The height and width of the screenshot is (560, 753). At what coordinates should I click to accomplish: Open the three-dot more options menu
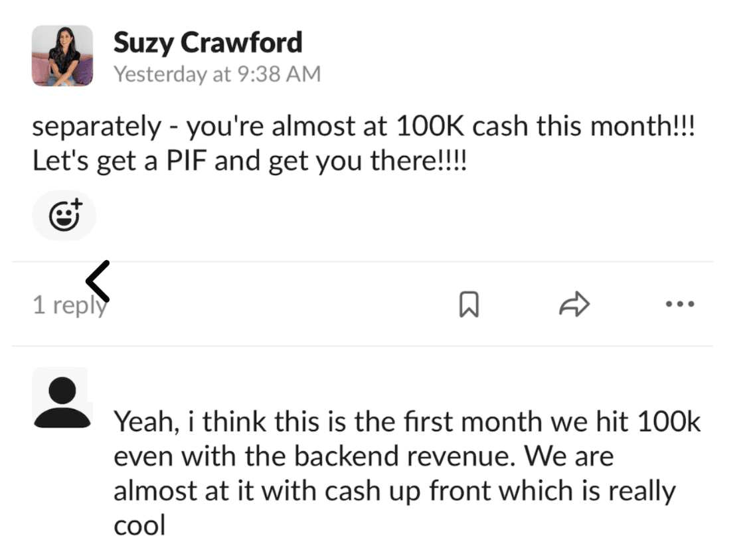(x=679, y=305)
